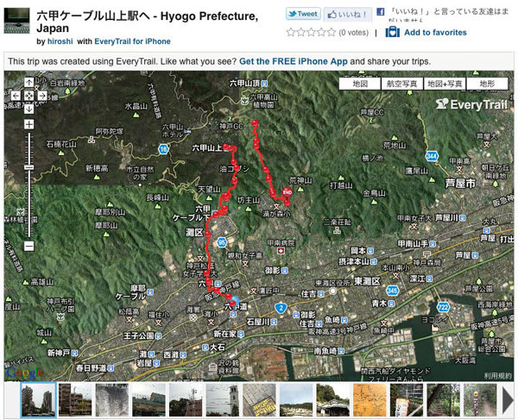Switch to 地図 map view

point(360,84)
